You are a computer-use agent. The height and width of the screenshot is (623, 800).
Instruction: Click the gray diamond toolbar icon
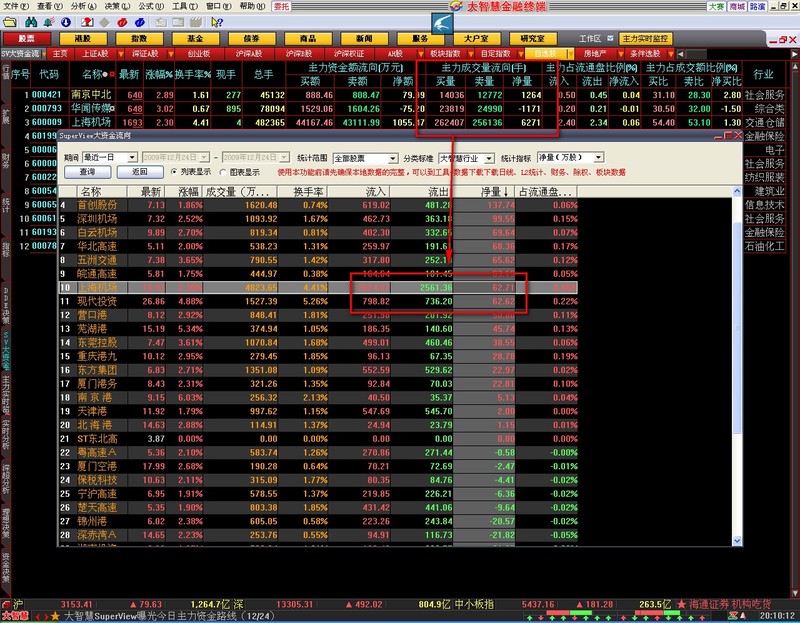point(105,22)
